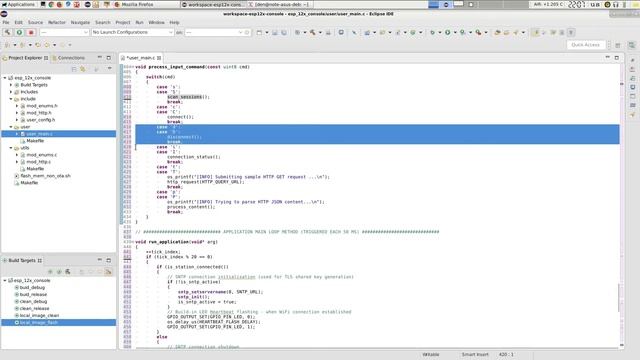Click the hammer Build Target icon in Build Targets
Screen dimensions: 640x360
pos(68,272)
